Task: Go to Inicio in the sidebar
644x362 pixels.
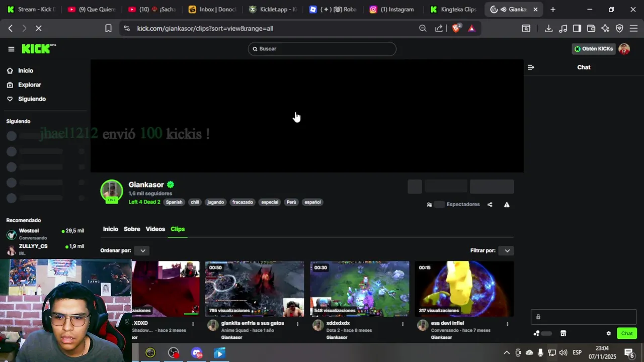Action: click(x=26, y=71)
